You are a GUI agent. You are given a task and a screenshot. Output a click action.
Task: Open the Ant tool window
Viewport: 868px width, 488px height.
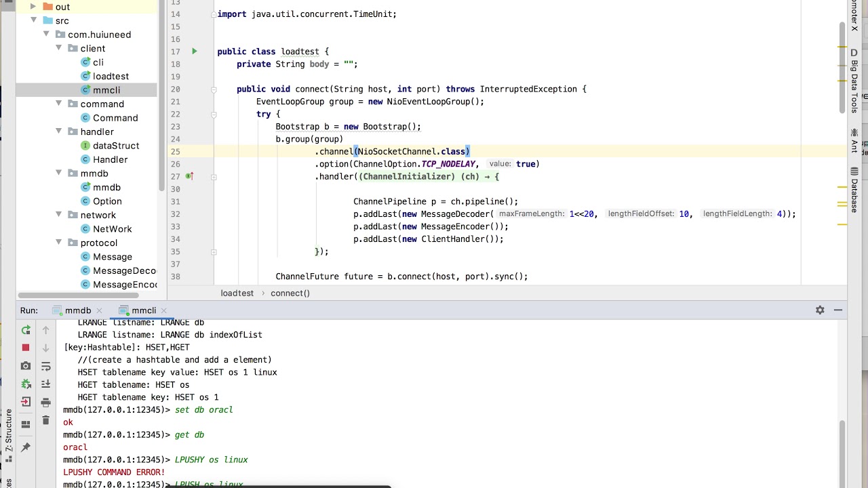click(x=854, y=140)
